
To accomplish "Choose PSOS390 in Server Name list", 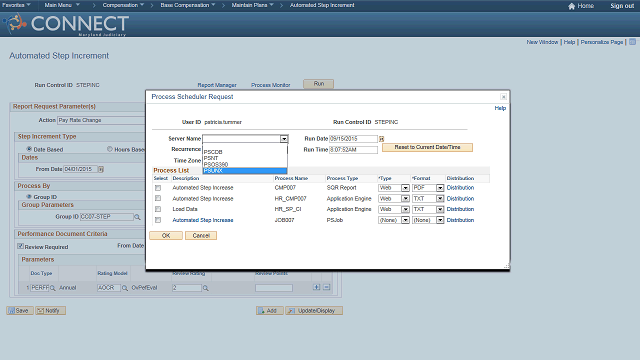I will coord(245,164).
